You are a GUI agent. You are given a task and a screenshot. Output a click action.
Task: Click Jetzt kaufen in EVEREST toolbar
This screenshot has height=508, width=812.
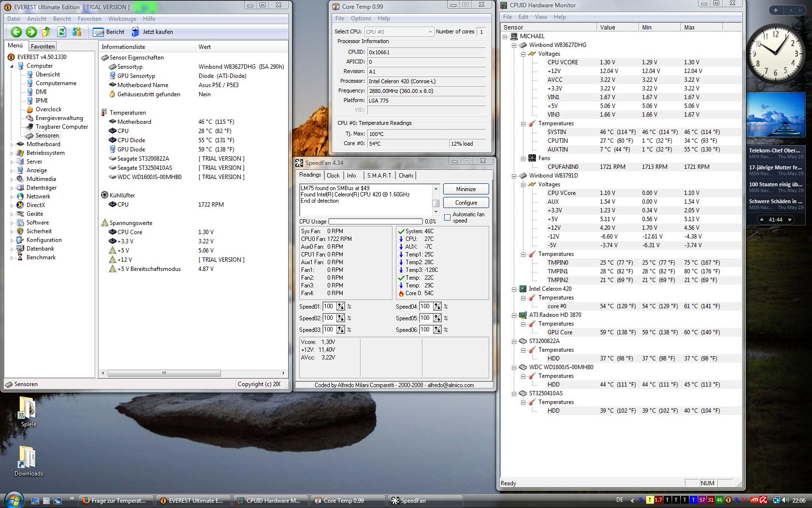pos(152,32)
